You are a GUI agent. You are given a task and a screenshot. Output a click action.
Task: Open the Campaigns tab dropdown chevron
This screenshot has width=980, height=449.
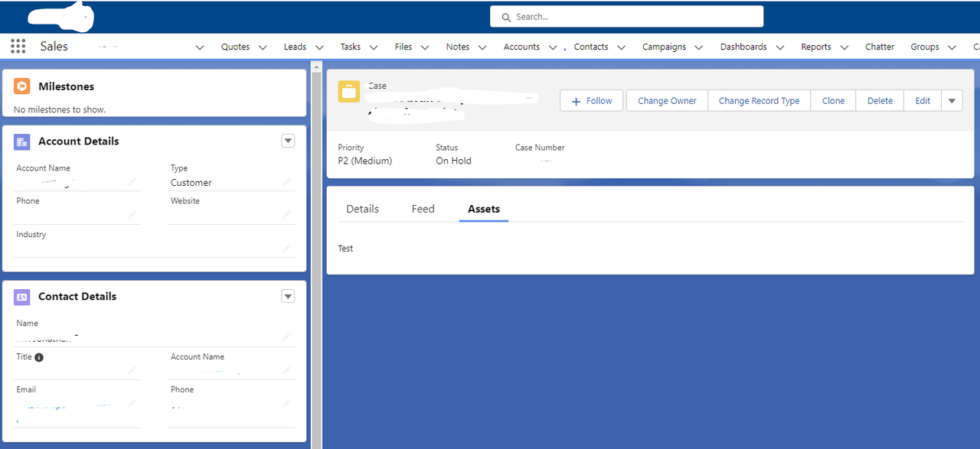click(699, 47)
